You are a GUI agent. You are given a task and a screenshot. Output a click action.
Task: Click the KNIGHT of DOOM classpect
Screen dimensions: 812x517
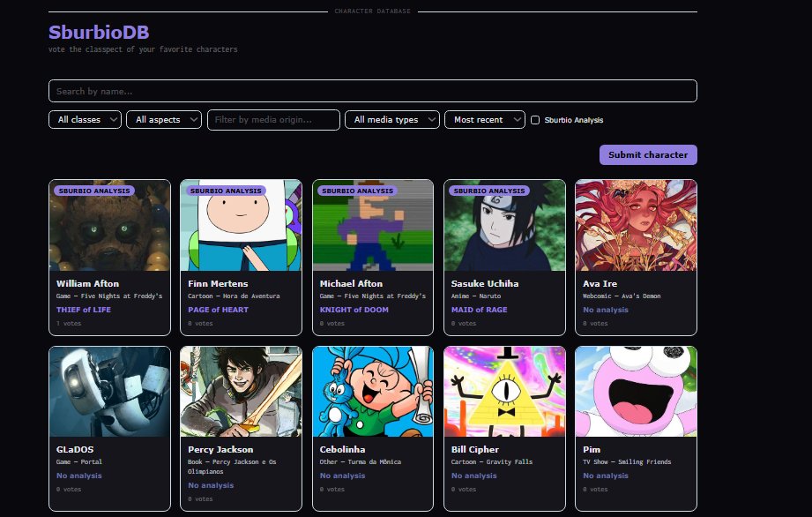354,310
